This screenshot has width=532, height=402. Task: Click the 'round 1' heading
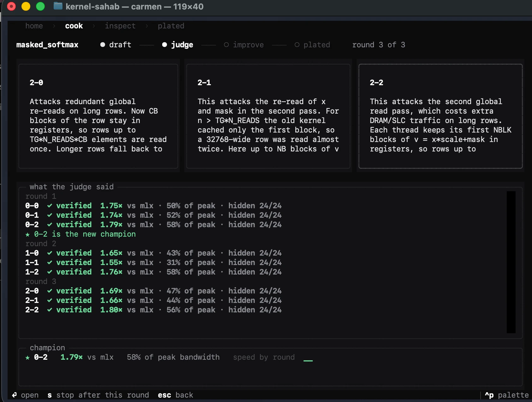[x=41, y=196]
